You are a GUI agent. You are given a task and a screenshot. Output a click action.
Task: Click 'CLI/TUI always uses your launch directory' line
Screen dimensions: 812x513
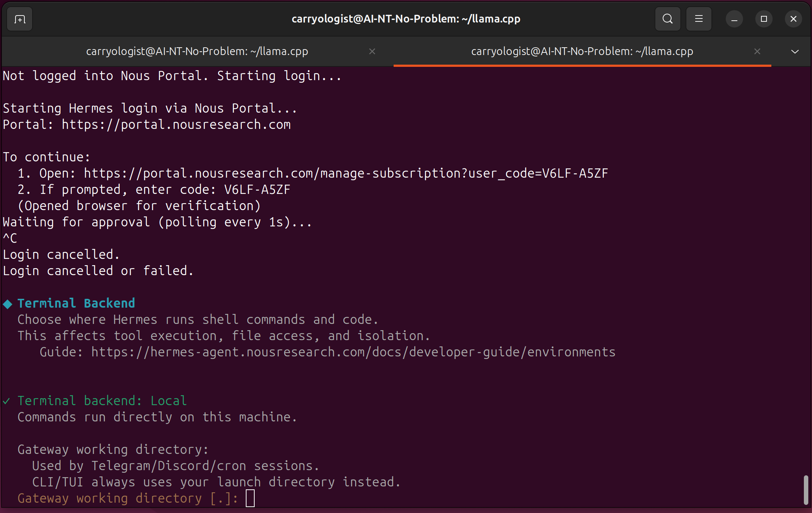click(x=217, y=482)
